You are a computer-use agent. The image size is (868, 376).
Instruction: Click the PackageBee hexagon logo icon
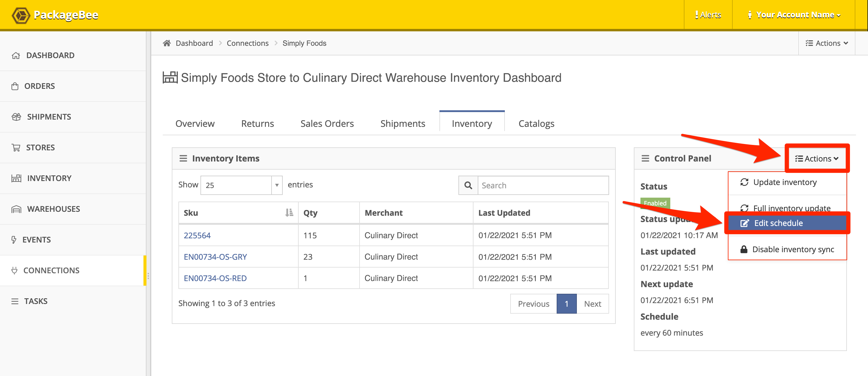coord(21,15)
